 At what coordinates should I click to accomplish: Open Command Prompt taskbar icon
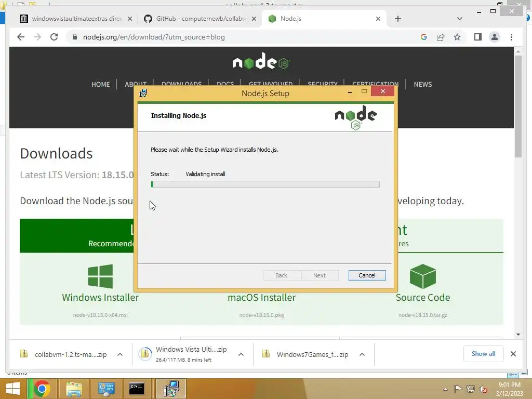pos(137,389)
